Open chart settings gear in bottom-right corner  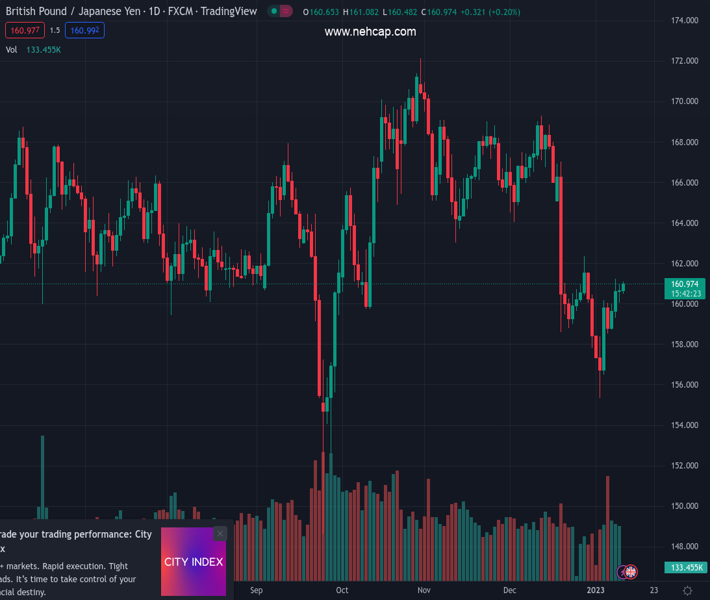point(687,591)
